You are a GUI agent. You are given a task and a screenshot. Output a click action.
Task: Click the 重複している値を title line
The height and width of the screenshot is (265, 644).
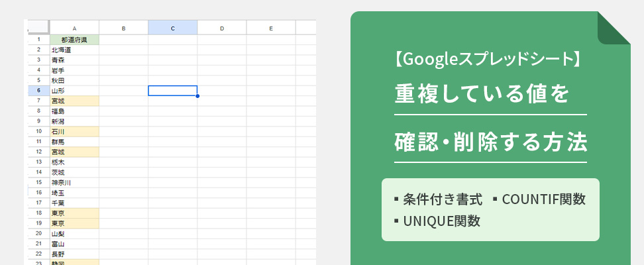482,94
